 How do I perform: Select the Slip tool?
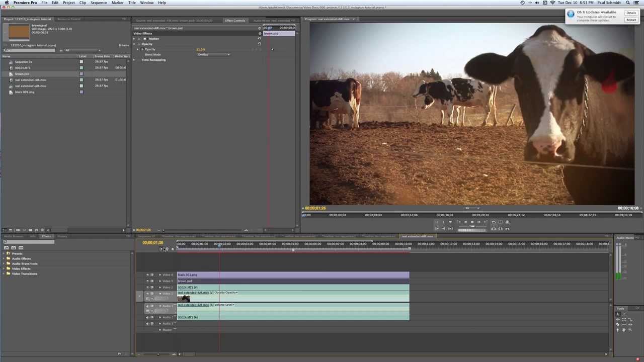624,324
